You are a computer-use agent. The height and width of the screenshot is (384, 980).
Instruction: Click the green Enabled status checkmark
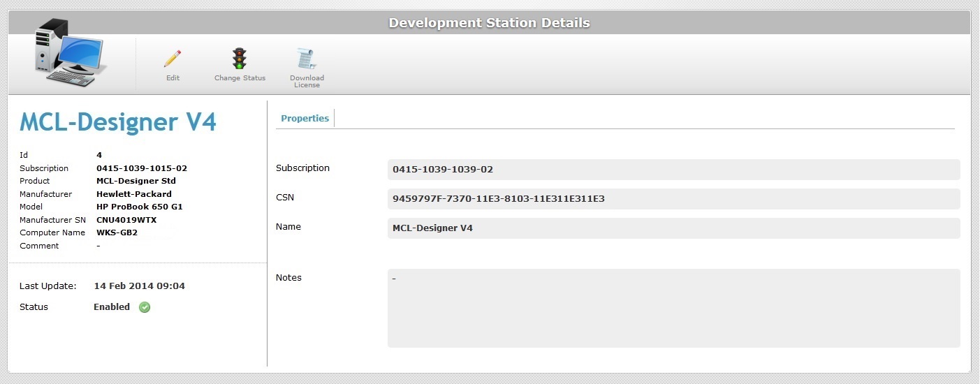145,307
